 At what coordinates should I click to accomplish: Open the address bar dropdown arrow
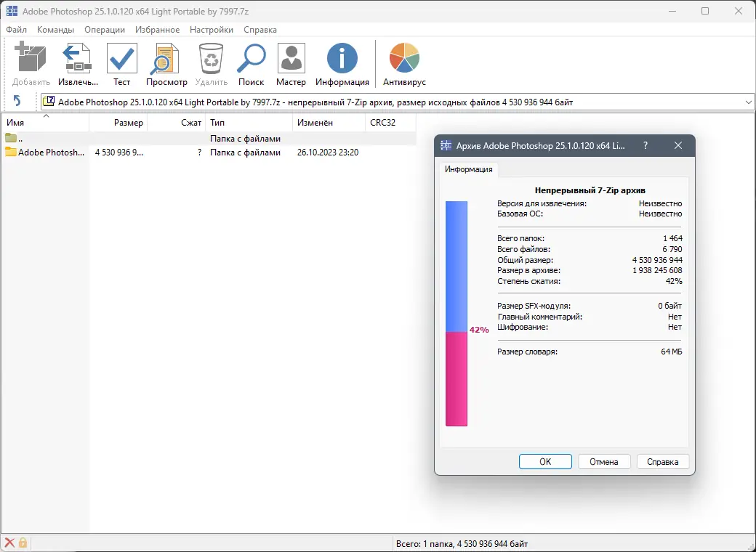coord(749,102)
